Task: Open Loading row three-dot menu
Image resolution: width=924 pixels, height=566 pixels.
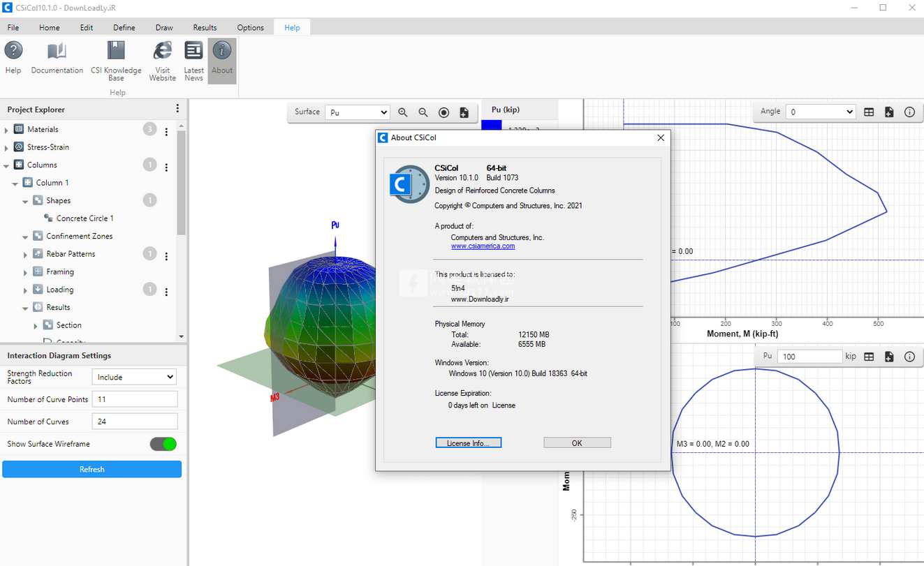Action: [x=166, y=292]
